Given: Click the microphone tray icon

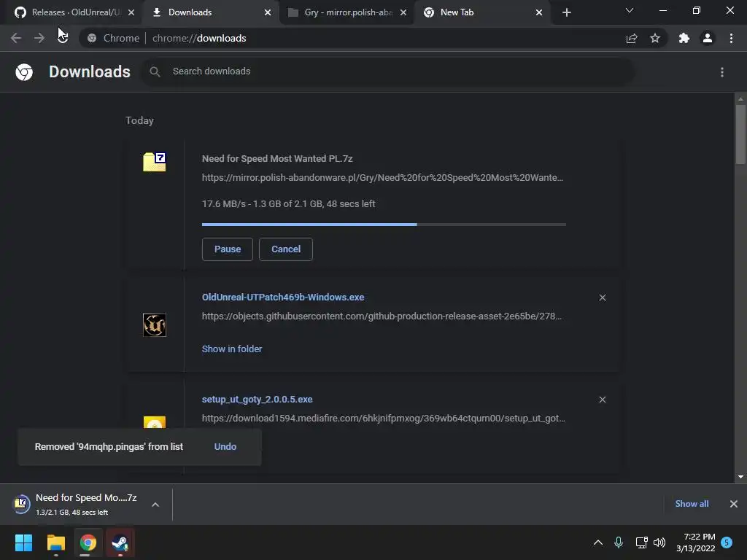Looking at the screenshot, I should pyautogui.click(x=619, y=542).
